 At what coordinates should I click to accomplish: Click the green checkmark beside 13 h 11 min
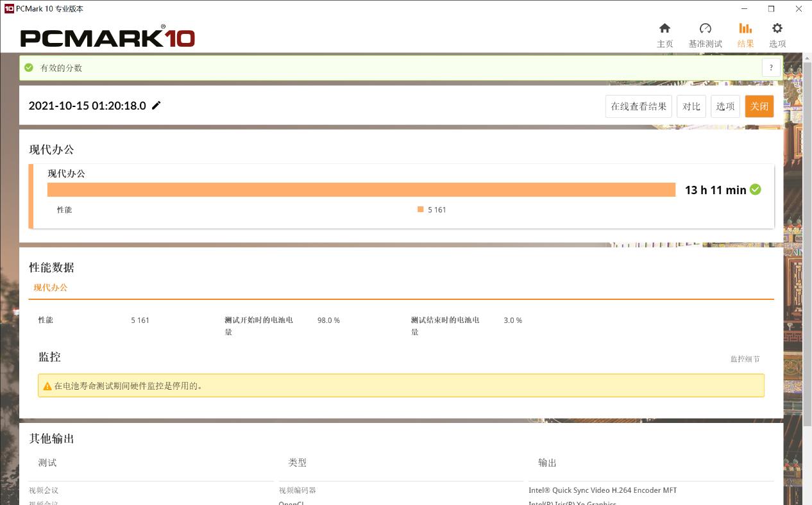click(755, 190)
